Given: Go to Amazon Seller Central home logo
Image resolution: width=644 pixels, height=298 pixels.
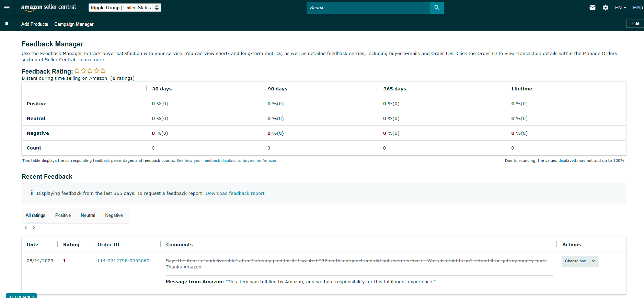Looking at the screenshot, I should (48, 8).
